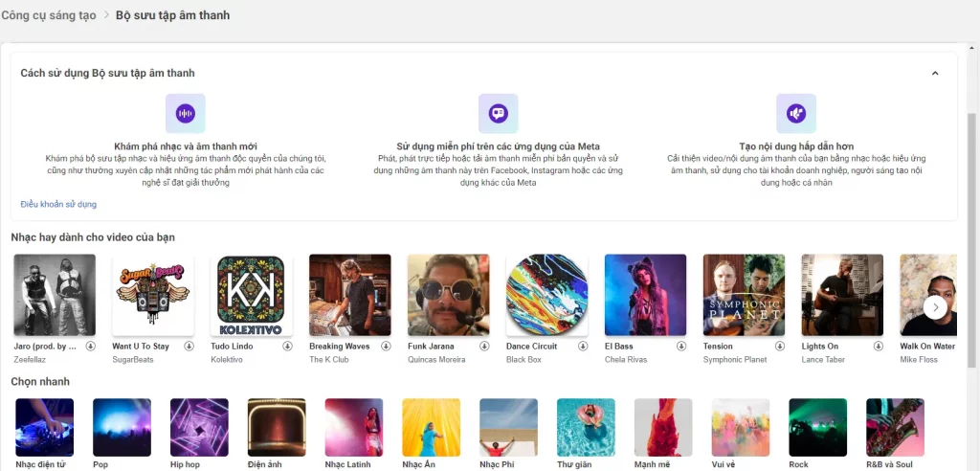The width and height of the screenshot is (980, 471).
Task: Open the SugarBeats Want U To Stay cover
Action: [153, 295]
